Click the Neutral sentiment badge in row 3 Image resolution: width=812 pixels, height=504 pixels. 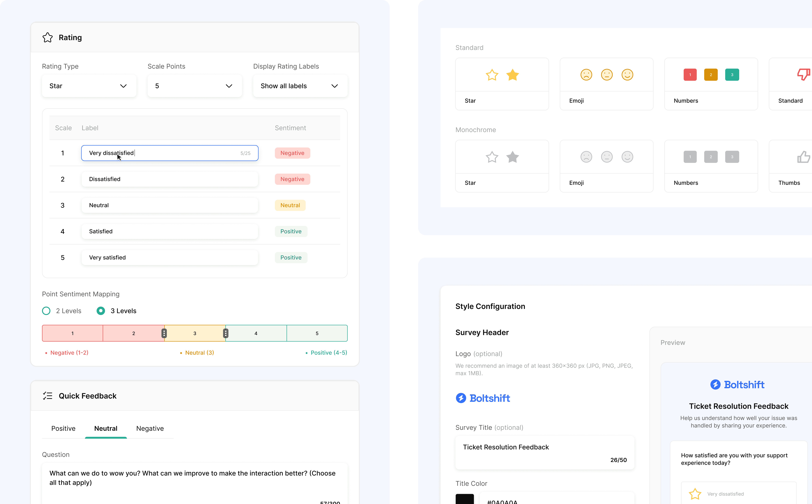click(290, 205)
